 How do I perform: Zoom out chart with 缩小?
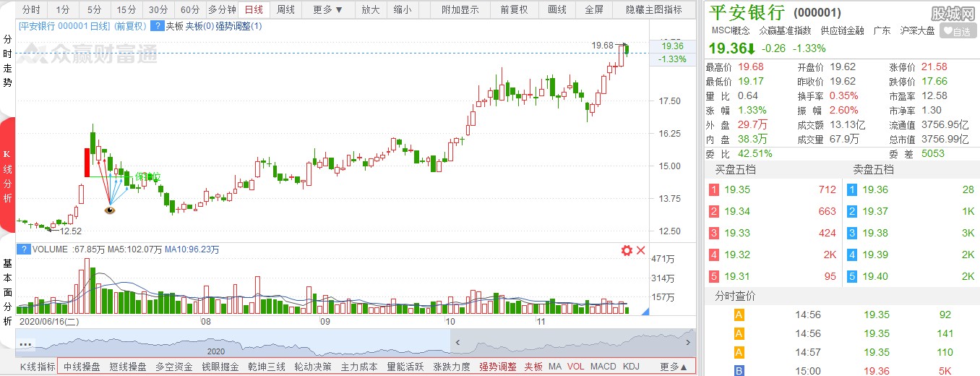pyautogui.click(x=403, y=9)
